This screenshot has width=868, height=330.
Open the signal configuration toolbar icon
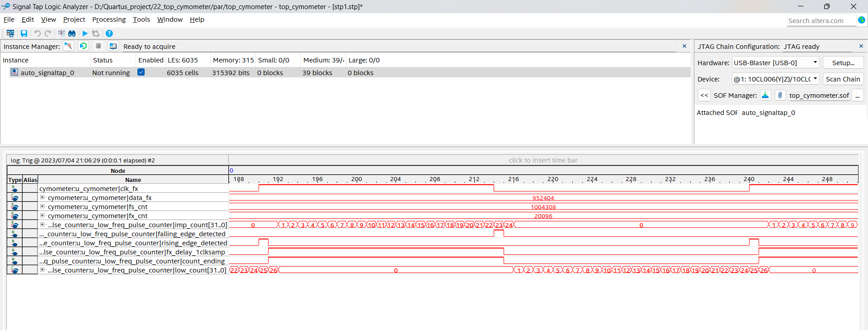(x=61, y=33)
